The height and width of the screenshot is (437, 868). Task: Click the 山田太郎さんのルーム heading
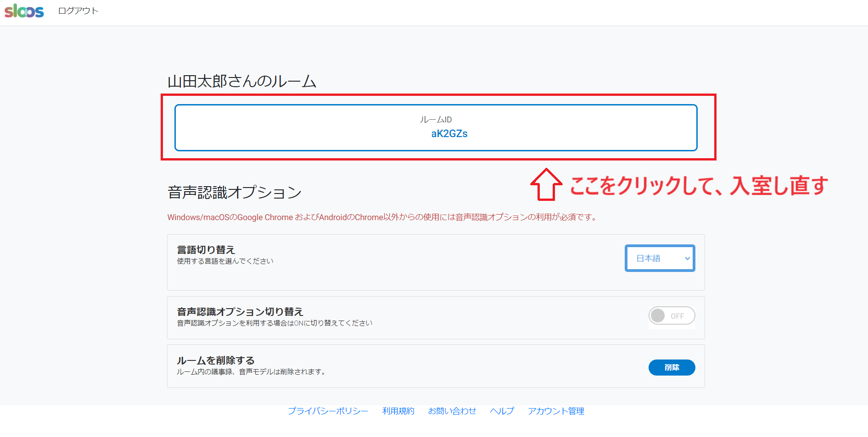pos(242,82)
